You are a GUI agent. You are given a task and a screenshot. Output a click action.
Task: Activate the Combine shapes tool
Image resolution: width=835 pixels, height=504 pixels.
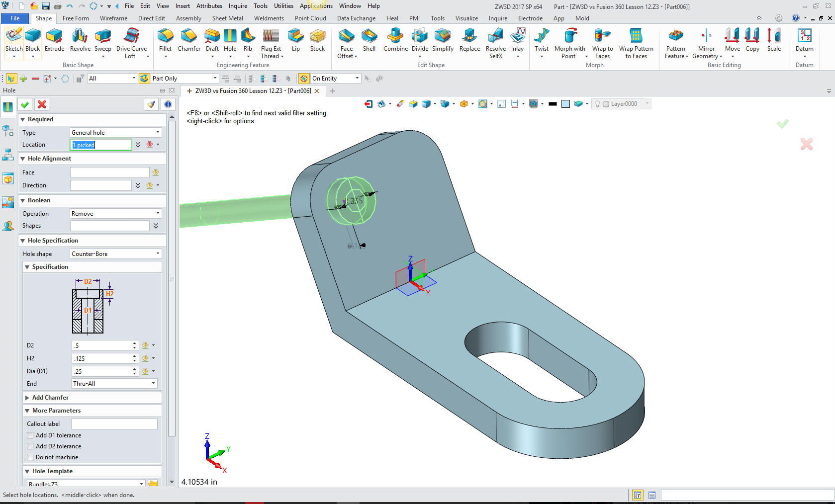click(x=395, y=40)
